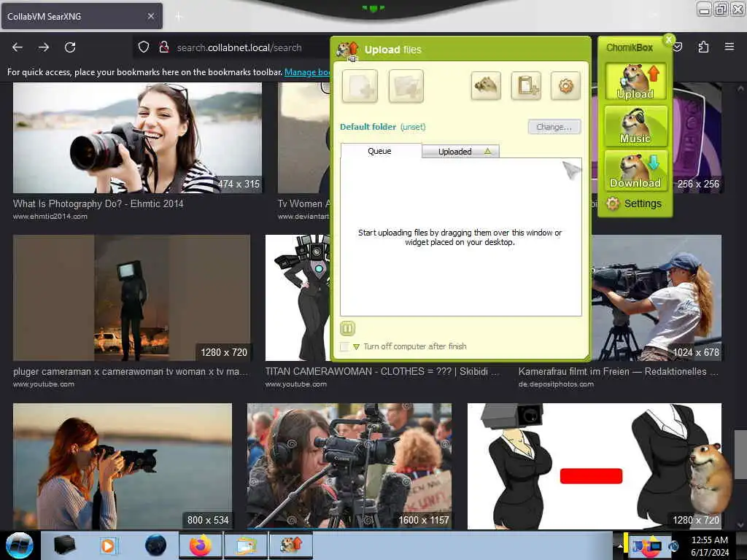Screen dimensions: 747x560
Task: Click the hamster button in Upload files toolbar
Action: [x=485, y=86]
